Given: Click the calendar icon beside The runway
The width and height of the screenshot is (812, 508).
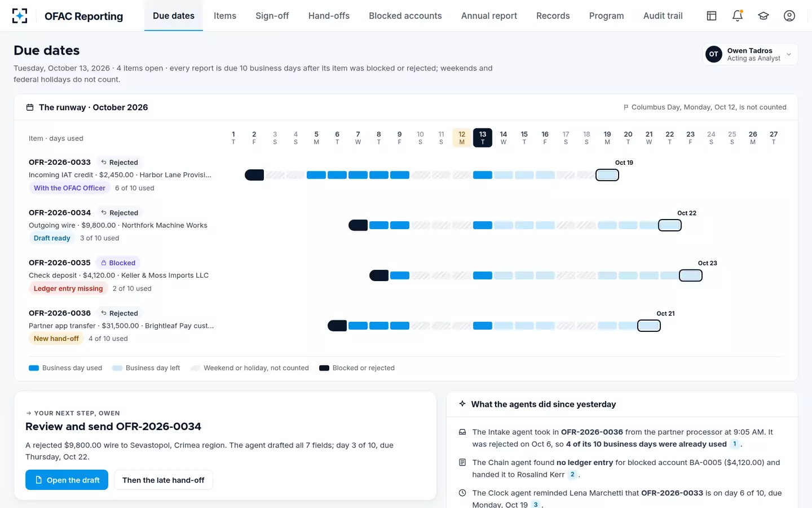Looking at the screenshot, I should tap(30, 107).
